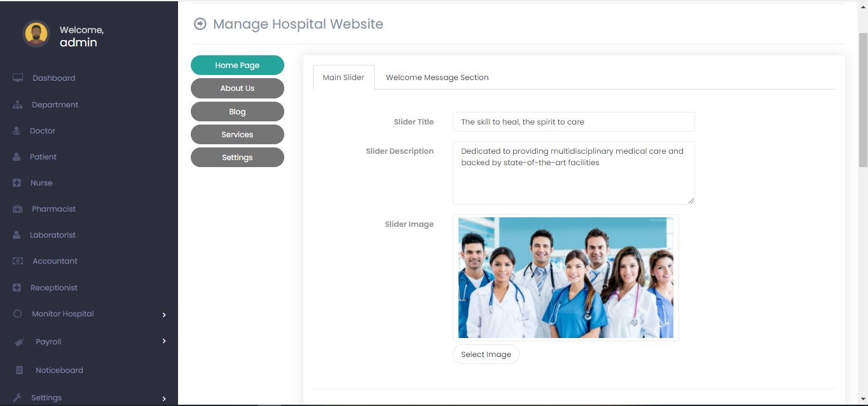Click the Nurse plus-square icon
The image size is (868, 406).
point(17,183)
